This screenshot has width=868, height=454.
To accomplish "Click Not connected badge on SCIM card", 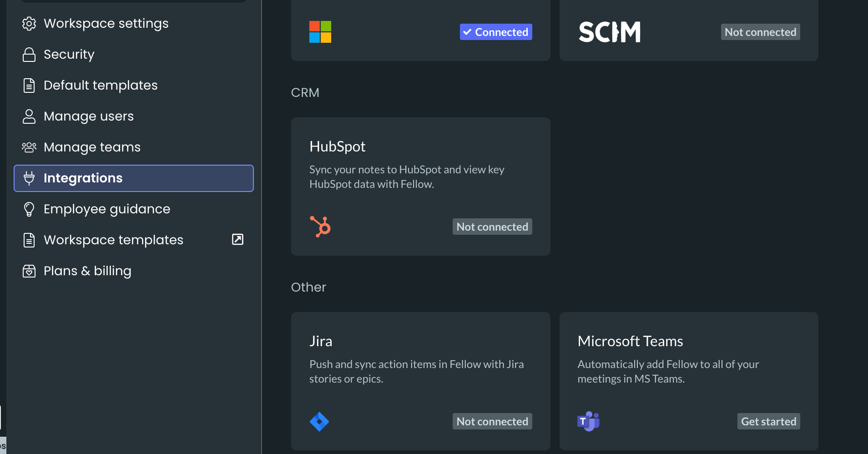I will click(x=761, y=32).
